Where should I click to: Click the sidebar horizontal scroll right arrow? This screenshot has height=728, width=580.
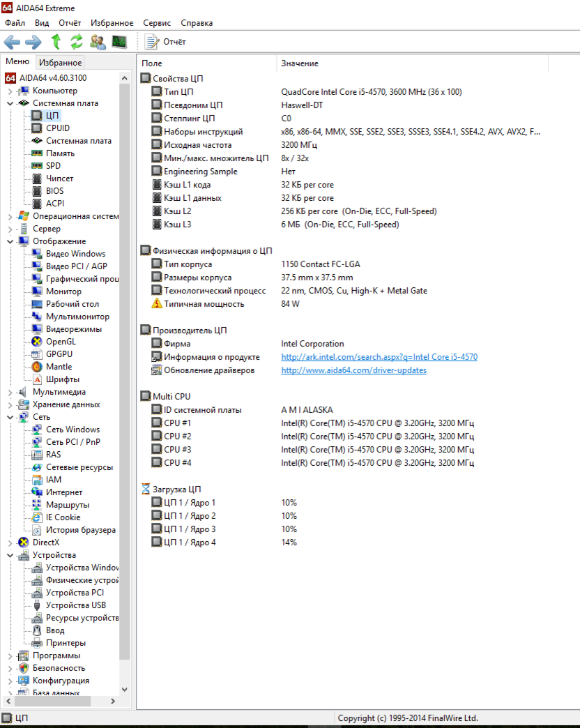tap(113, 701)
